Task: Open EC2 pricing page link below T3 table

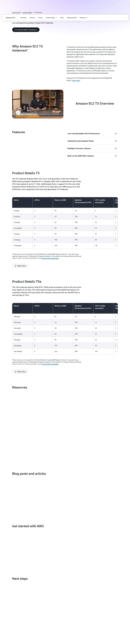Action: (x=50, y=258)
